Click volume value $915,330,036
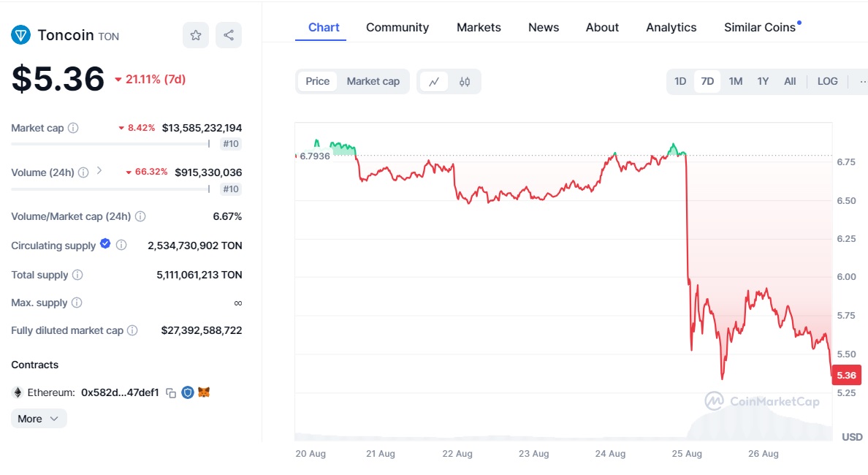Screen dimensions: 868x475 (x=208, y=172)
